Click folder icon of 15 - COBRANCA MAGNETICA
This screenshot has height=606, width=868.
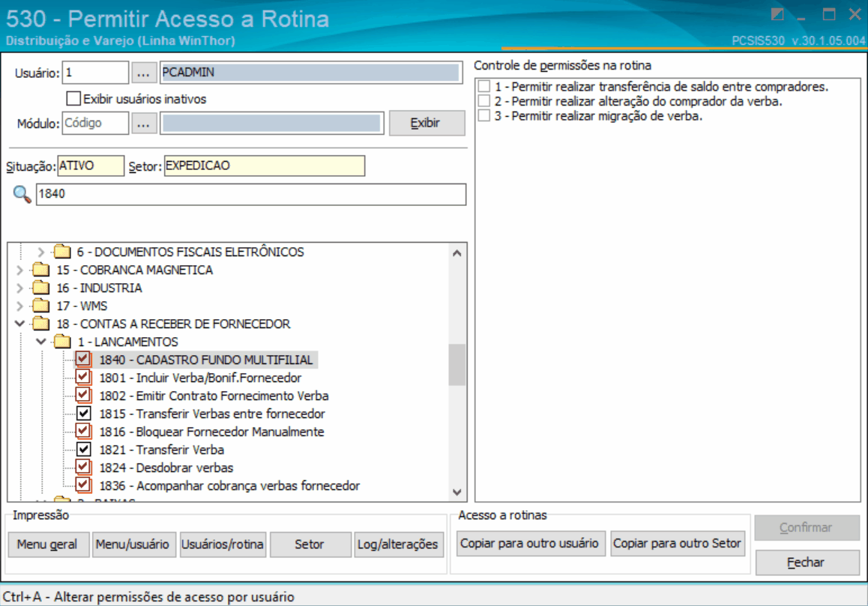[41, 270]
